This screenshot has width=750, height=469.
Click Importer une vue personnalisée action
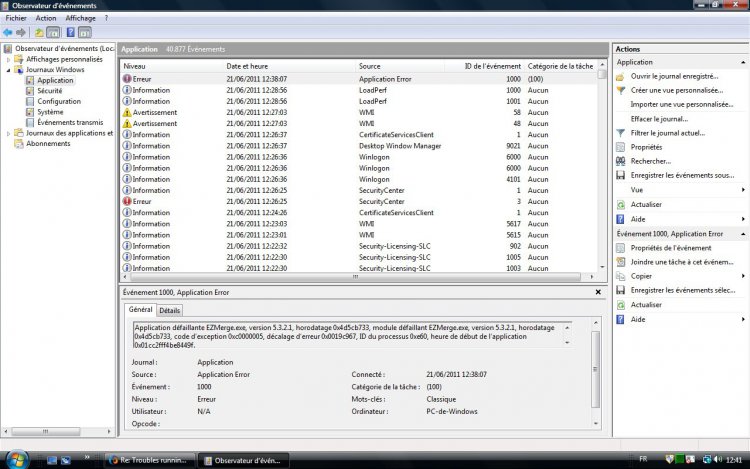[682, 104]
